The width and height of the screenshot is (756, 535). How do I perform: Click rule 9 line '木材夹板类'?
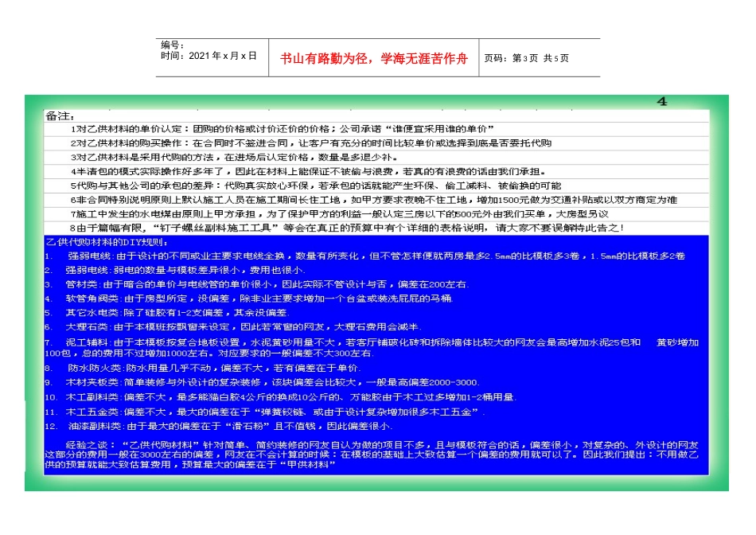pos(262,383)
